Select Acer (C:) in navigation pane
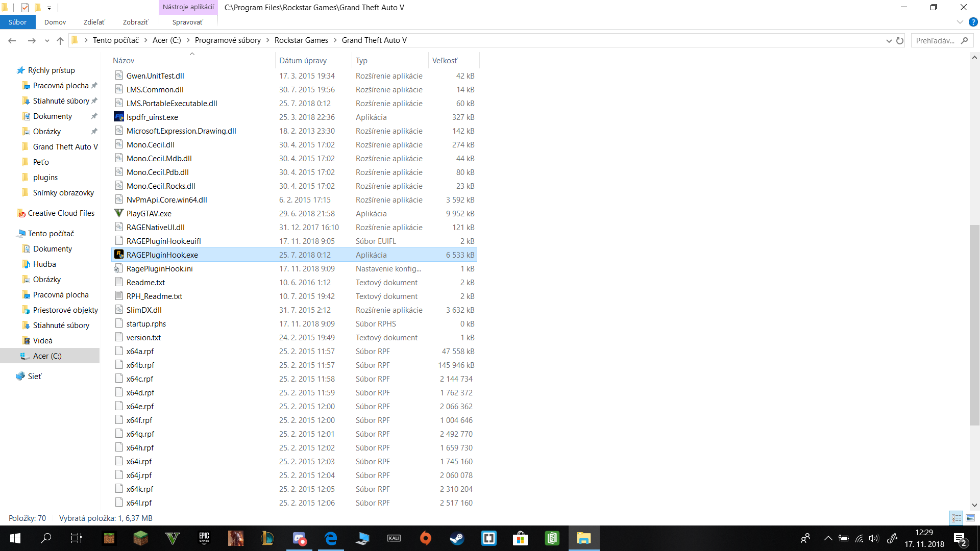The height and width of the screenshot is (551, 980). pos(47,356)
